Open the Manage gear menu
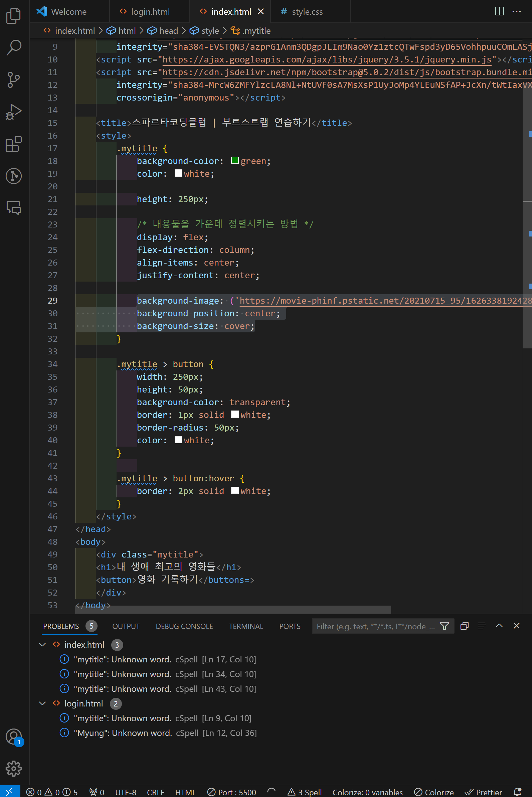This screenshot has height=797, width=532. coord(14,769)
